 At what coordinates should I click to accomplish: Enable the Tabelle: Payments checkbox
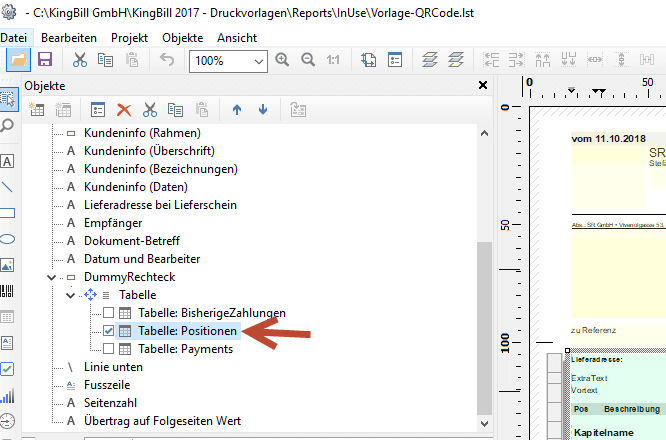click(x=108, y=349)
